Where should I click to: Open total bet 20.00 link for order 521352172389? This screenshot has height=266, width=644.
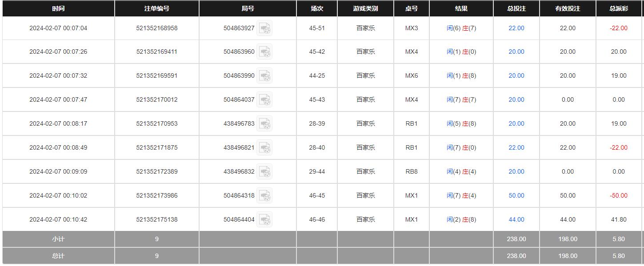(x=516, y=171)
